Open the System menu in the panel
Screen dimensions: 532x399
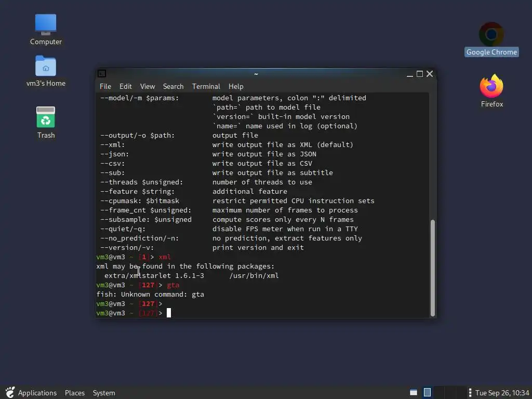tap(104, 393)
